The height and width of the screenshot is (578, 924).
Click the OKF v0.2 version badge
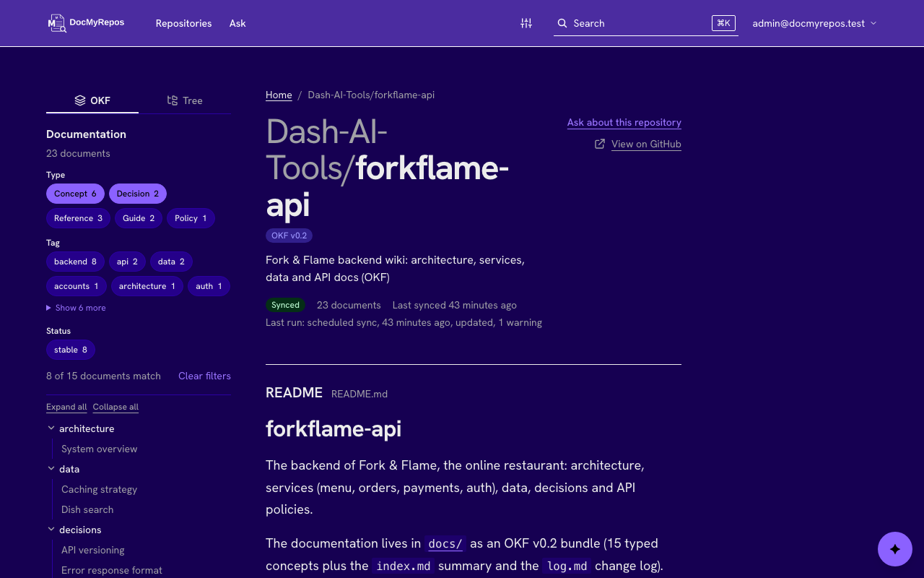[289, 236]
